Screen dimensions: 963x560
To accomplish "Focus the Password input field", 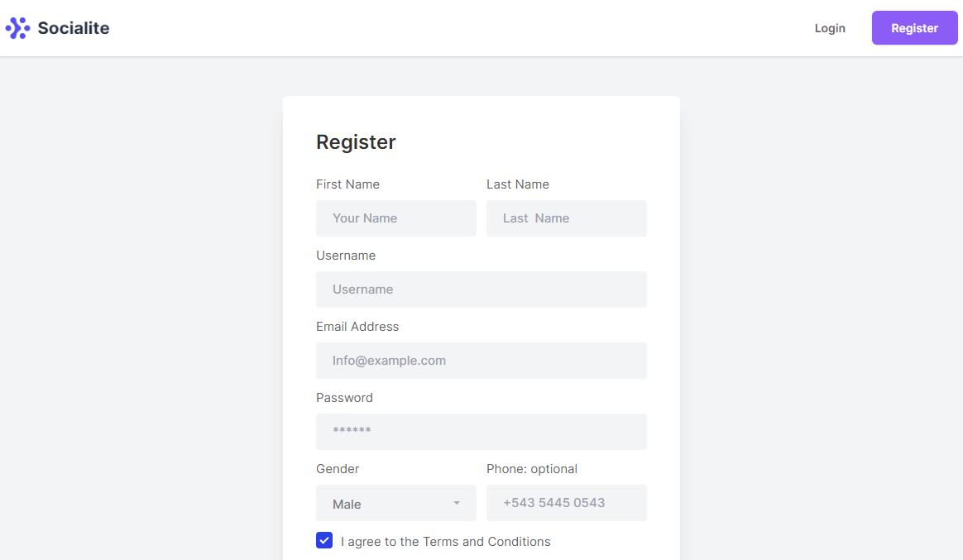I will [481, 432].
